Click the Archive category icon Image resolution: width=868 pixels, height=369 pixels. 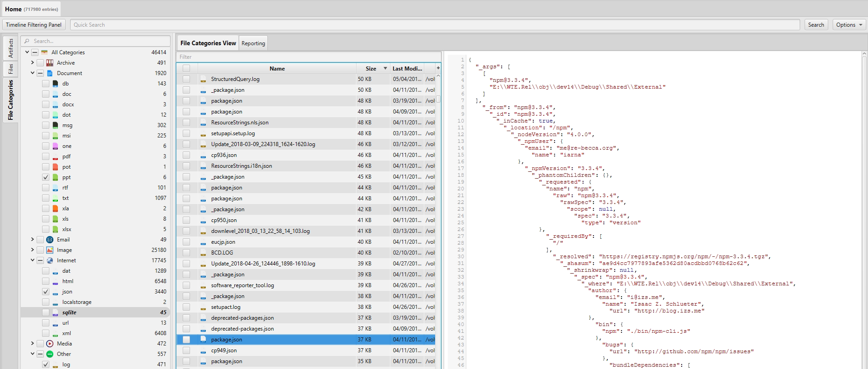coord(50,63)
